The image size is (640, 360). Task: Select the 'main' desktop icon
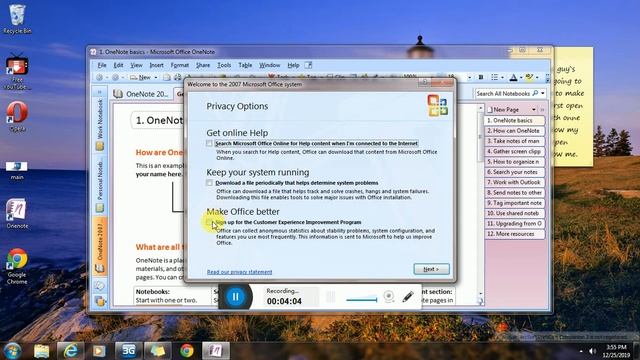point(17,170)
